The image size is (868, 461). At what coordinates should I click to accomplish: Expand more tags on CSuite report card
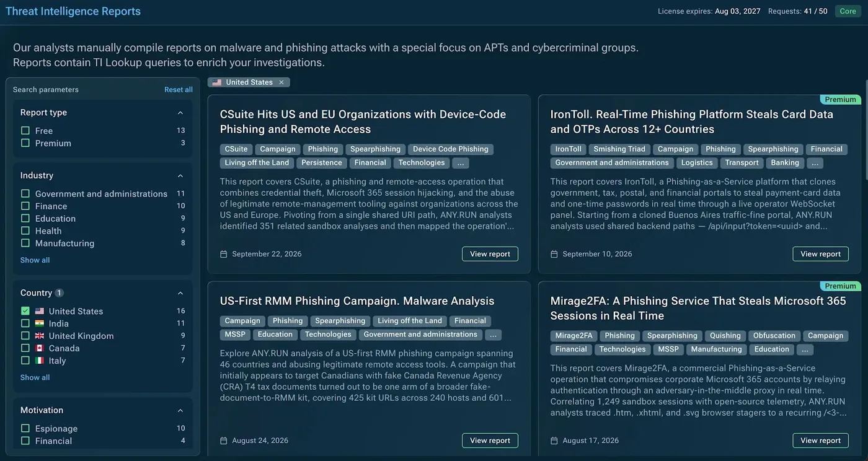point(461,163)
